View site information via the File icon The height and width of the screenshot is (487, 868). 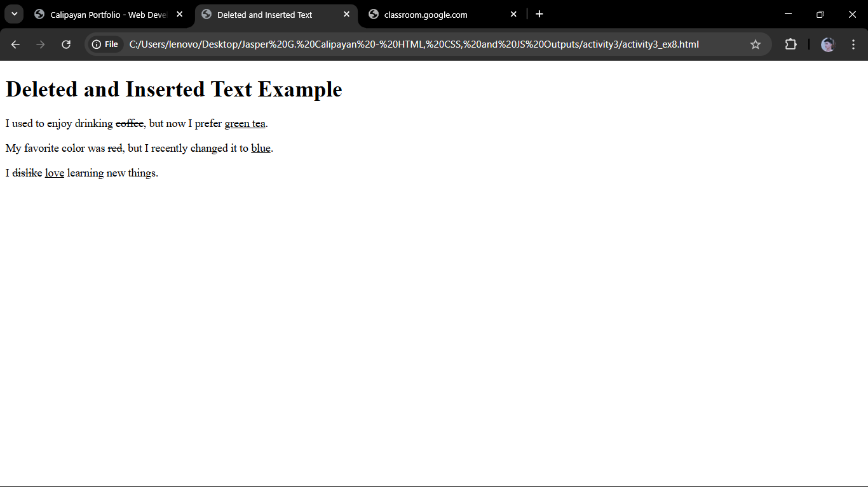pyautogui.click(x=105, y=44)
